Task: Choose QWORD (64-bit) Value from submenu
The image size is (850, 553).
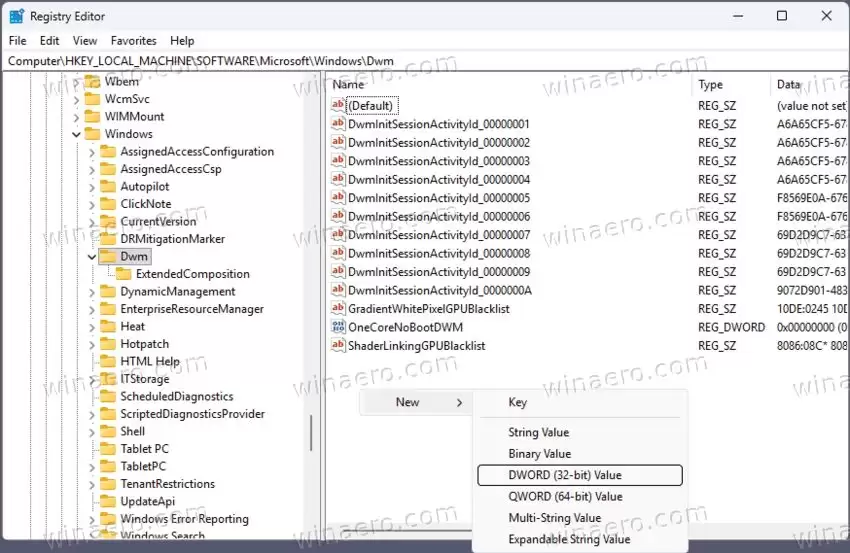Action: click(579, 496)
